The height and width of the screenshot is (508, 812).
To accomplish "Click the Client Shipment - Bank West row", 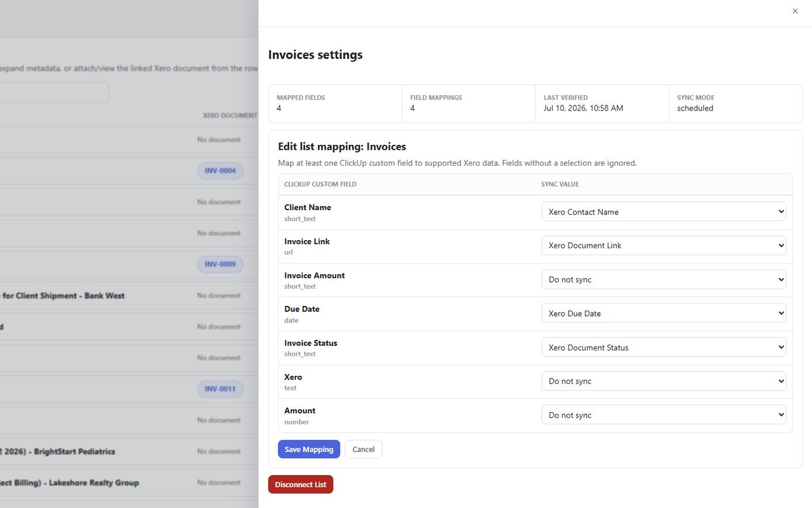I will (x=62, y=295).
